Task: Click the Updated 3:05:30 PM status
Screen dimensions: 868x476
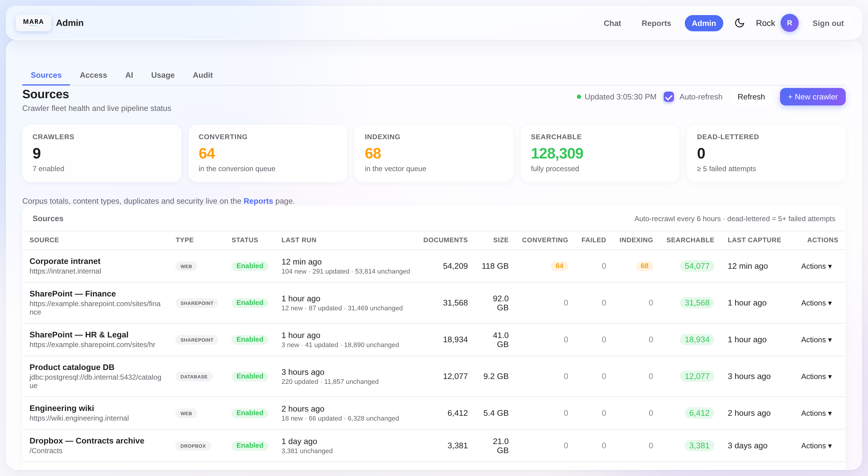Action: pyautogui.click(x=616, y=97)
